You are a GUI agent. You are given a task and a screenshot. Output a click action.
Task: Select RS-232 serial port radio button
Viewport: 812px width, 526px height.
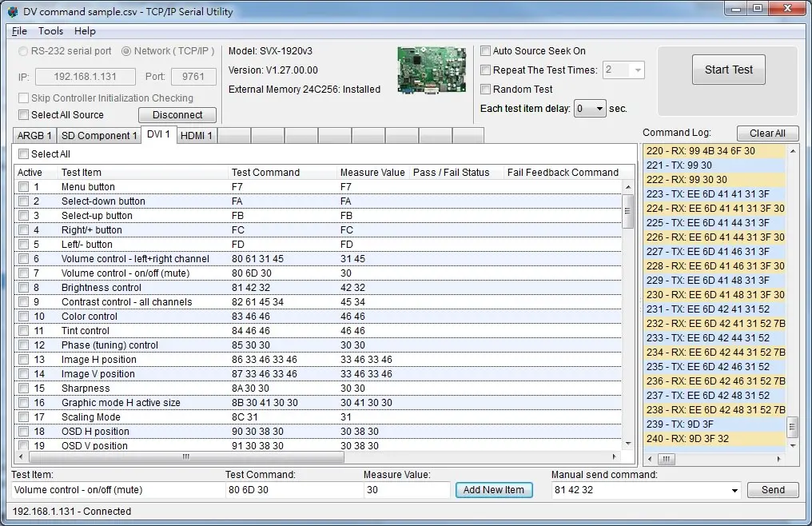(x=23, y=51)
